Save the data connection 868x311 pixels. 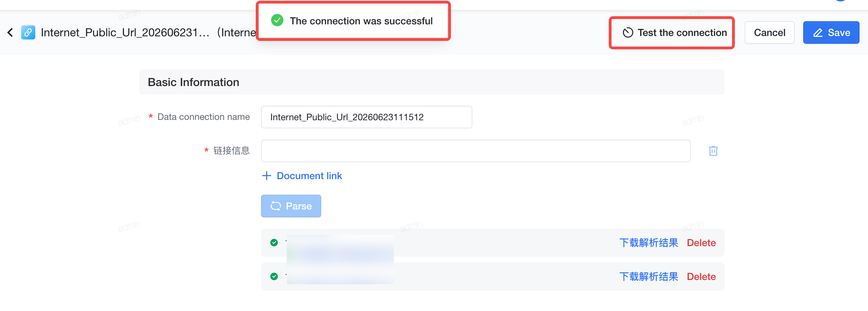tap(831, 33)
